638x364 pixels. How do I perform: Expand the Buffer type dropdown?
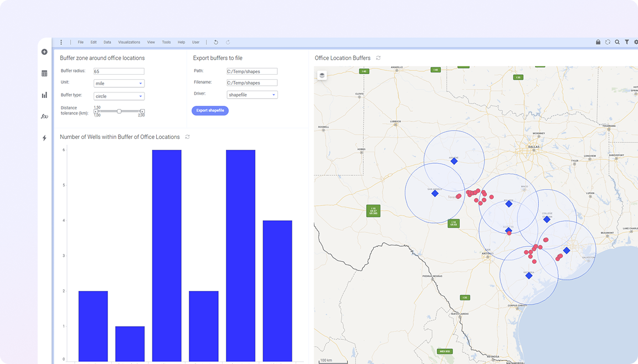[119, 96]
